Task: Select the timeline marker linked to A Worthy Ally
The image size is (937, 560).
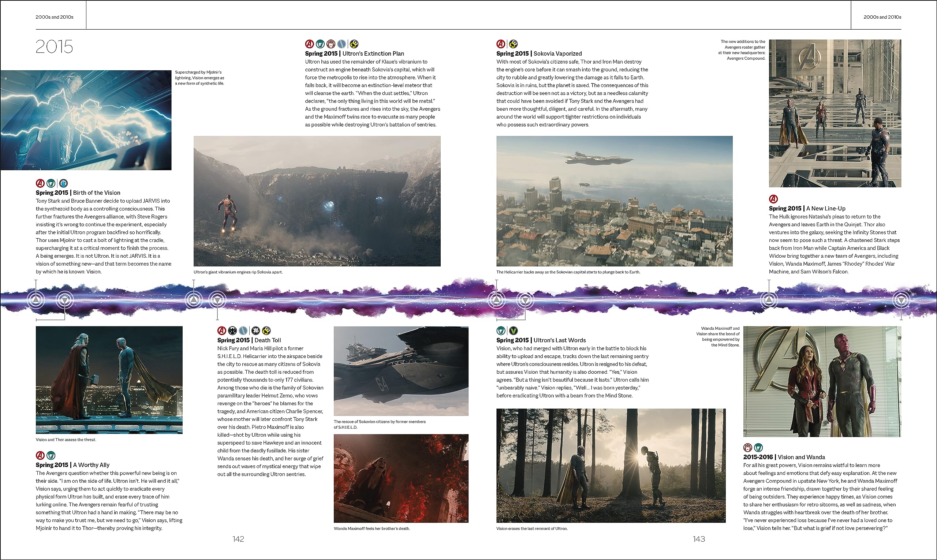Action: [65, 300]
